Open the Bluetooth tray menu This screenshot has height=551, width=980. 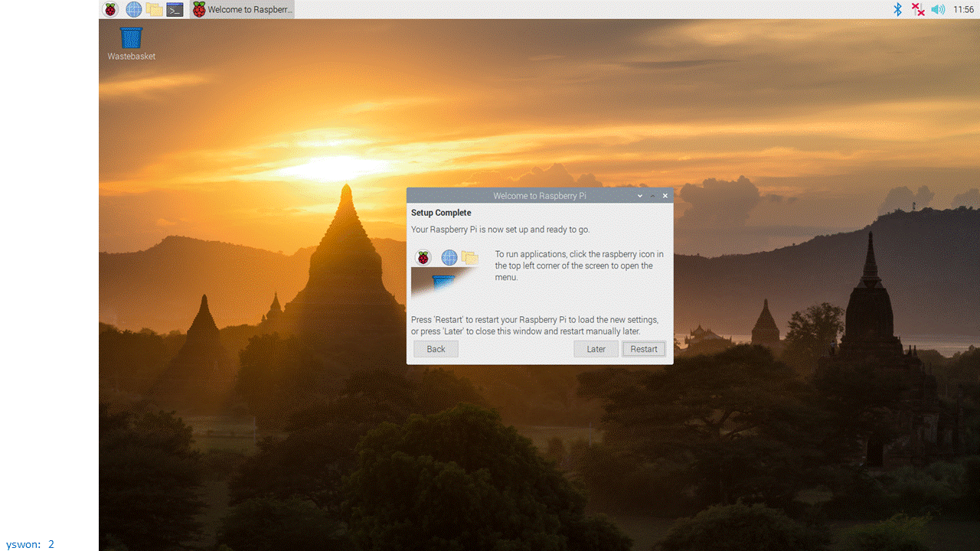[899, 9]
